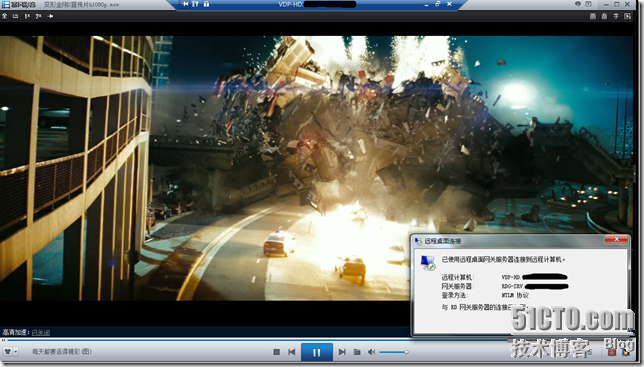Click the red toolbox icon in bottom-right corner

click(x=612, y=352)
